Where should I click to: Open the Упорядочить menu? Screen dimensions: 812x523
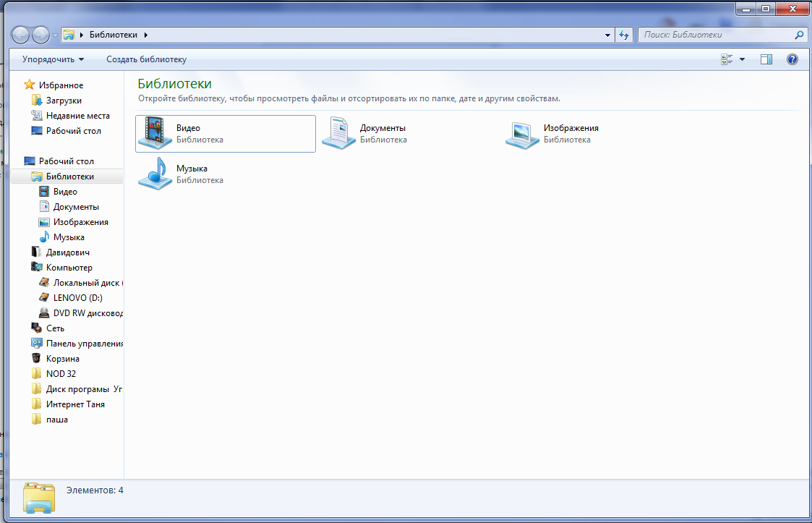(x=53, y=59)
